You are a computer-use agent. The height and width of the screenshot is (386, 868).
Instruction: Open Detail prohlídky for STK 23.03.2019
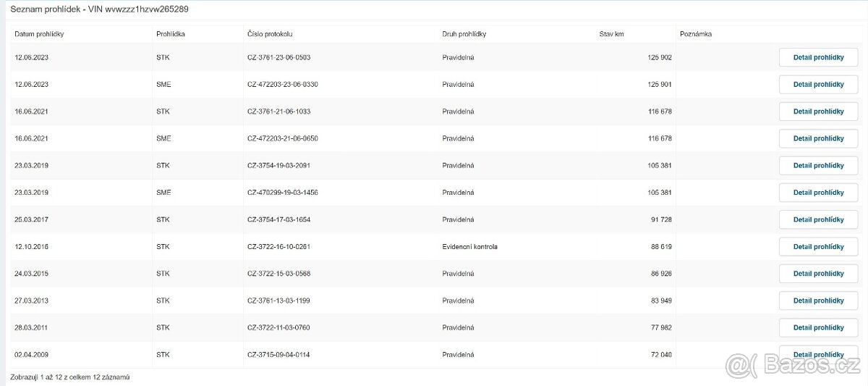[818, 165]
